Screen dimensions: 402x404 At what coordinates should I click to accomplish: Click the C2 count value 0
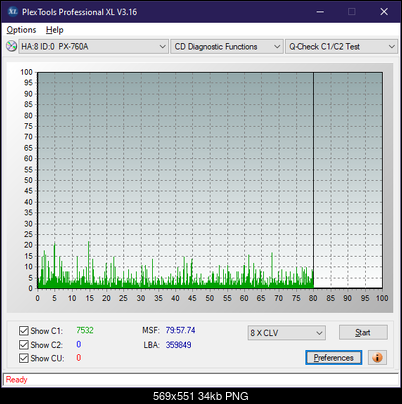79,344
